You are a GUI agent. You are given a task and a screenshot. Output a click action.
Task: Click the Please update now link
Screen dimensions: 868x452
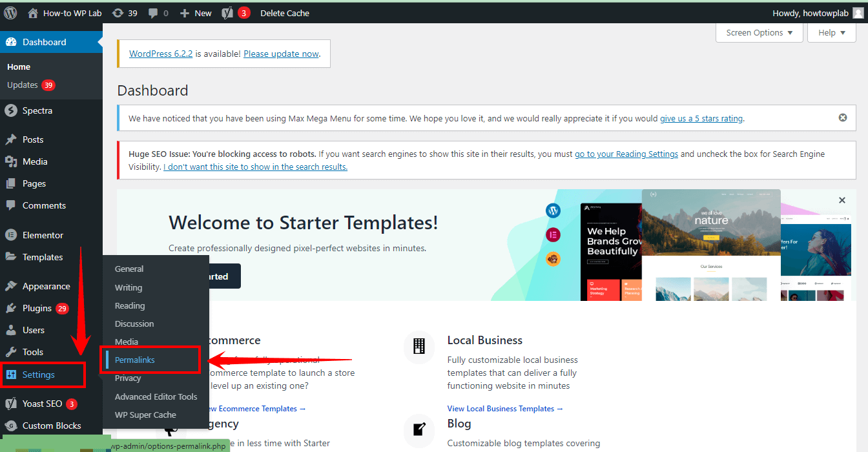click(281, 54)
